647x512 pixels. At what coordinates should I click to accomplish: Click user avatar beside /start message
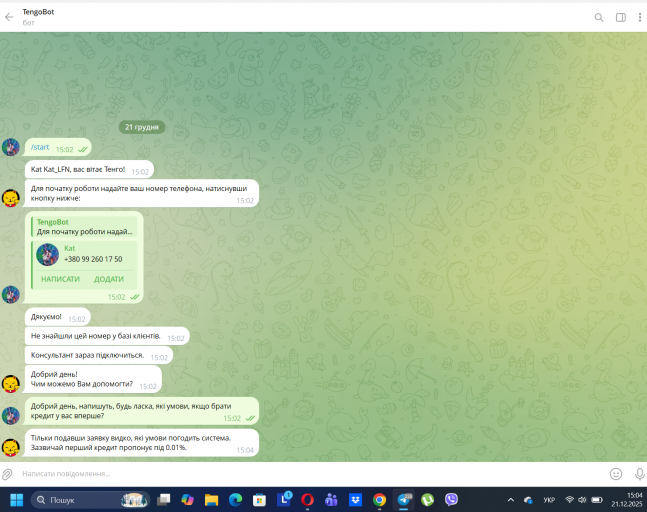click(11, 147)
